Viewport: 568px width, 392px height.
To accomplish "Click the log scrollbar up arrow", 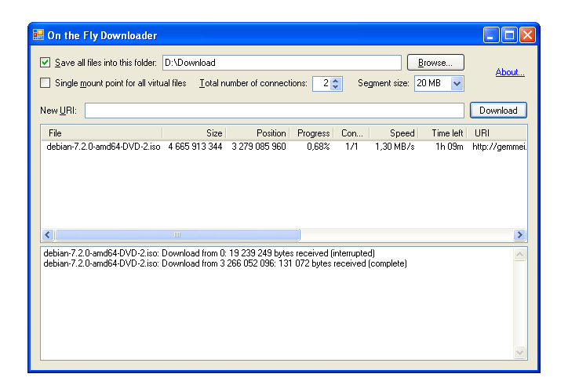I will pyautogui.click(x=520, y=255).
